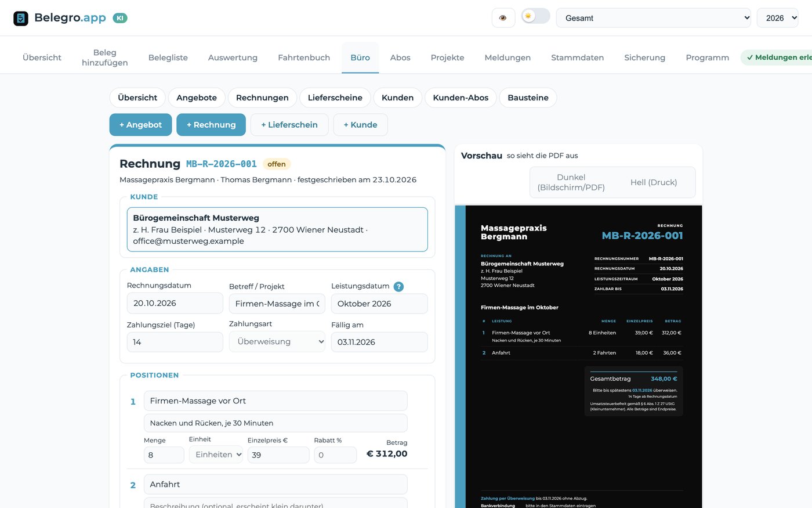Open the Gesamt dropdown
The image size is (812, 508).
[654, 18]
